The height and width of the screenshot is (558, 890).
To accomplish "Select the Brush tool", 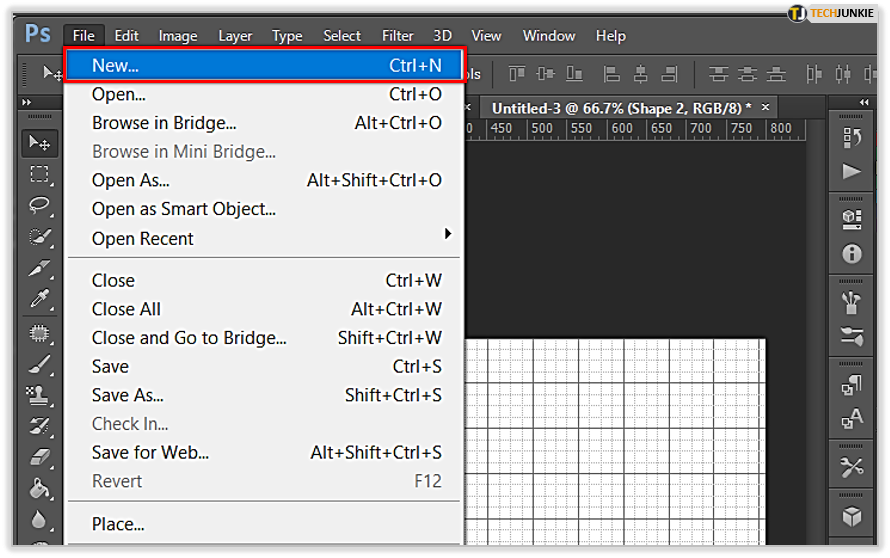I will (x=39, y=364).
